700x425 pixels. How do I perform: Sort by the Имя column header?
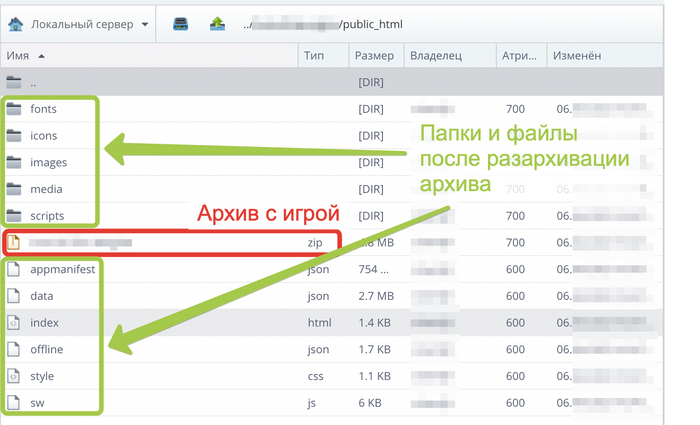pyautogui.click(x=20, y=56)
